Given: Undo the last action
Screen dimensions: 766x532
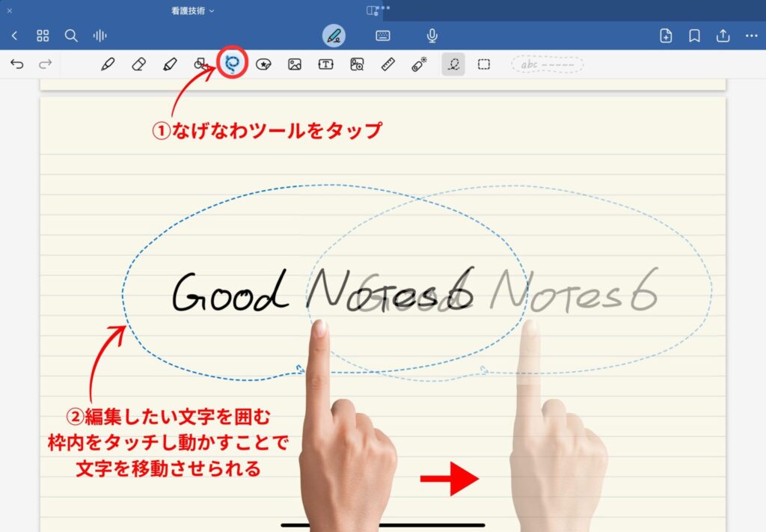Looking at the screenshot, I should tap(17, 64).
